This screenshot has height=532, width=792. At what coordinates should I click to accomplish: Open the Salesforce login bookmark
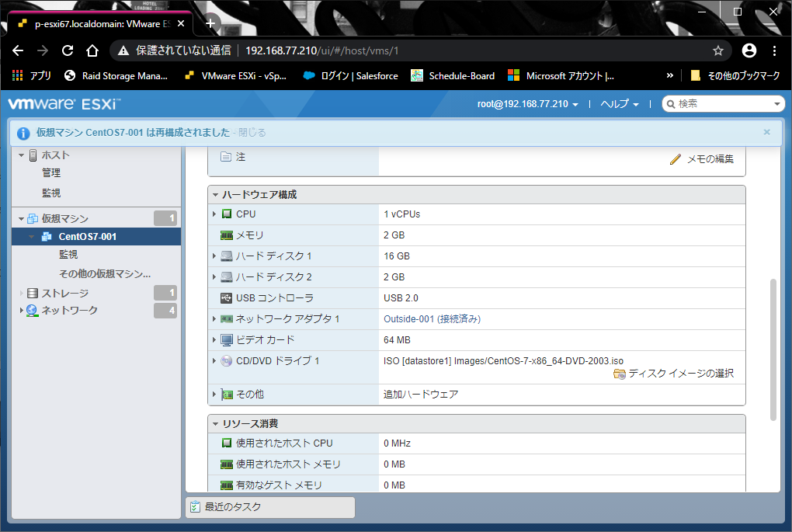click(x=350, y=76)
